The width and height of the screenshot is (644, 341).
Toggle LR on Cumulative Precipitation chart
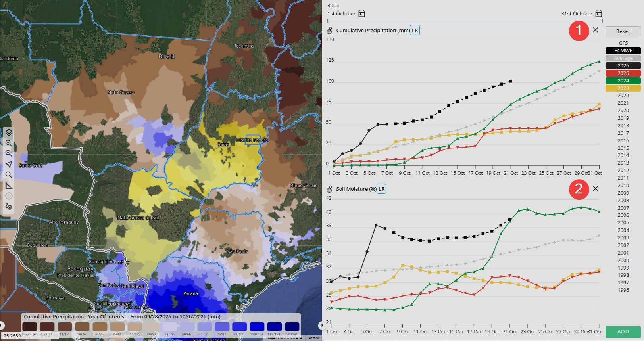(x=415, y=31)
